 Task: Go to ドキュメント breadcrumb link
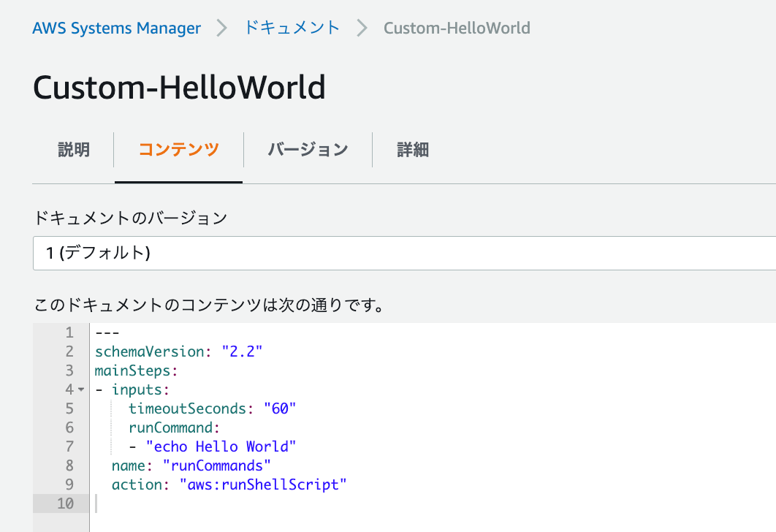pos(292,28)
